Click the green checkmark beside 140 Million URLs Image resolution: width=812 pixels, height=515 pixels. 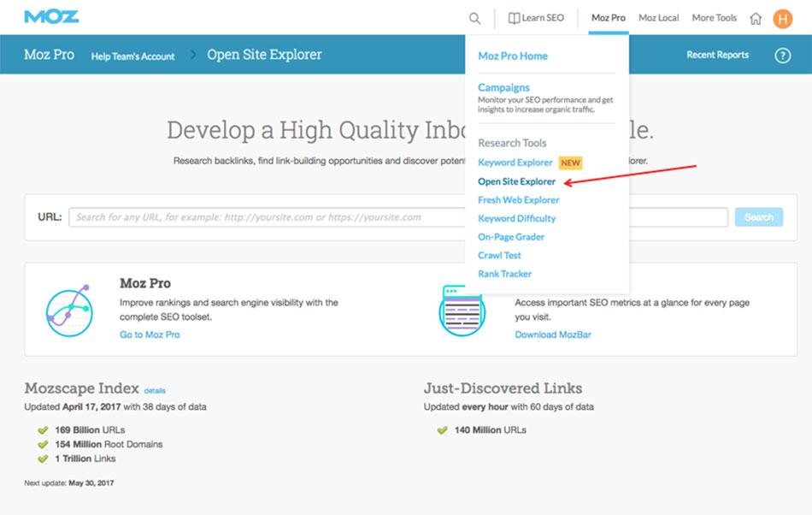(x=442, y=430)
